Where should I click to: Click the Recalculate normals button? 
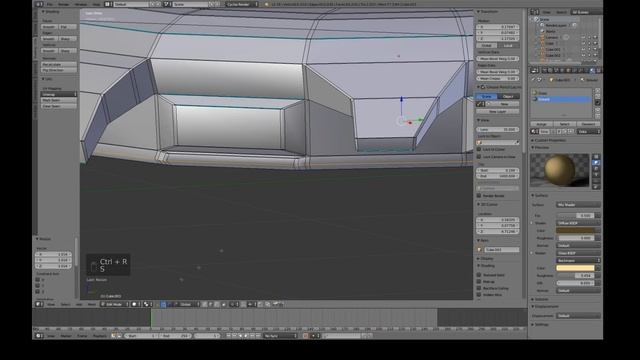(59, 64)
